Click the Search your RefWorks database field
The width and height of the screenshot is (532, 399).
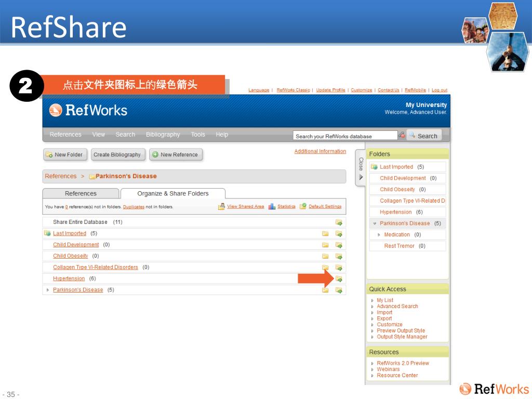pyautogui.click(x=345, y=136)
